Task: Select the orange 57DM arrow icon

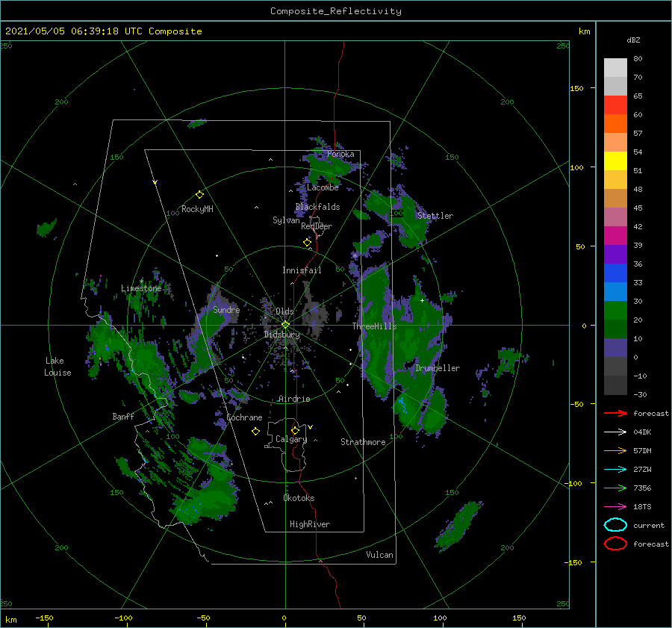Action: [615, 450]
